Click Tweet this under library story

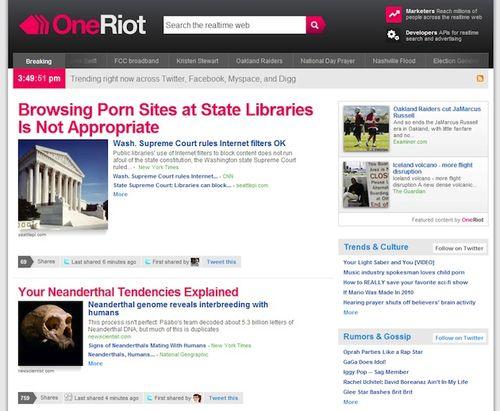pos(221,262)
